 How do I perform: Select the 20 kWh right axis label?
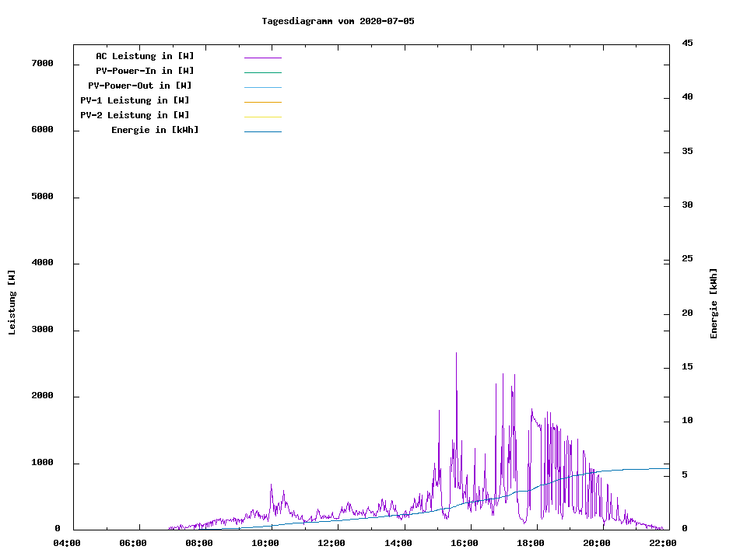[x=688, y=313]
